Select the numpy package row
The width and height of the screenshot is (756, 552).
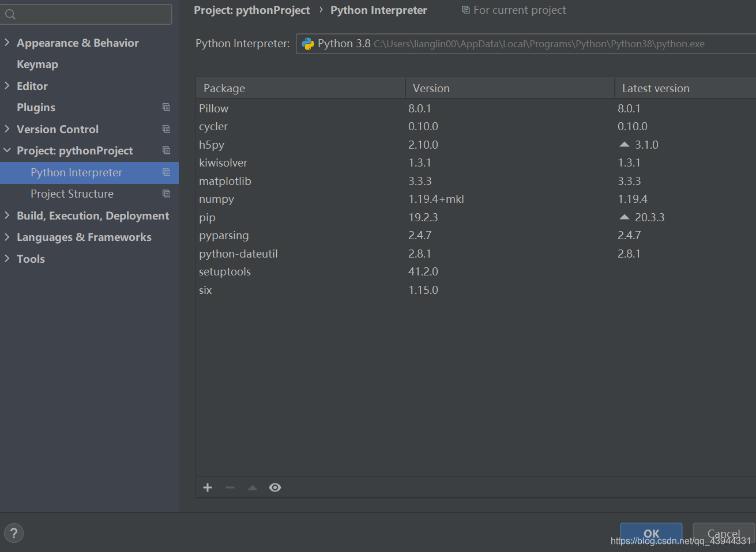(x=476, y=199)
